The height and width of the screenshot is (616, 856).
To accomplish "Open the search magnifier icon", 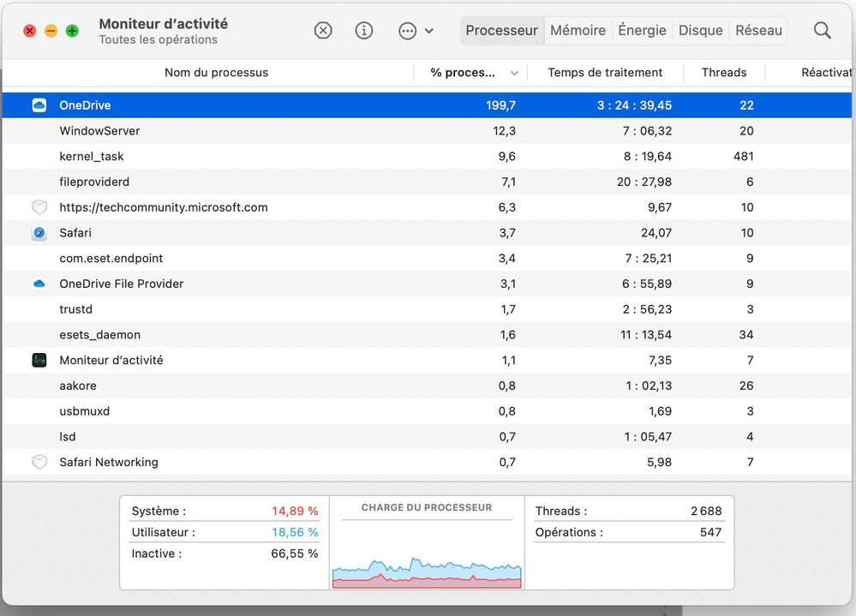I will (822, 31).
